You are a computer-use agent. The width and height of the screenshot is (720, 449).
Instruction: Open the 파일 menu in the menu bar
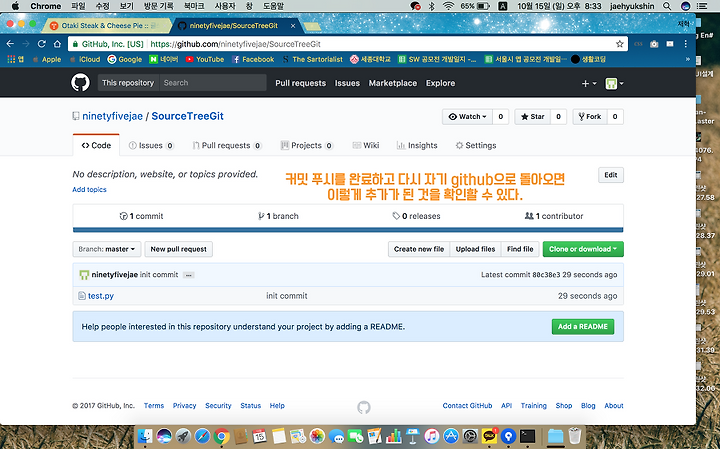coord(79,6)
